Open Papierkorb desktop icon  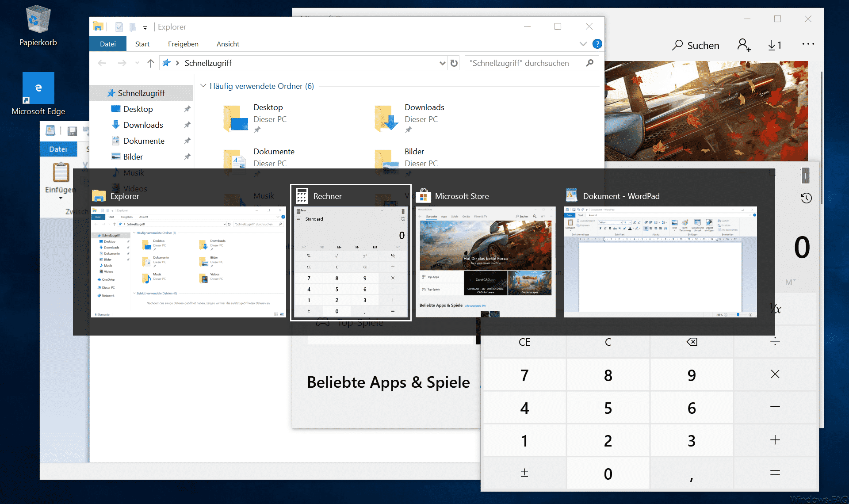pos(38,27)
